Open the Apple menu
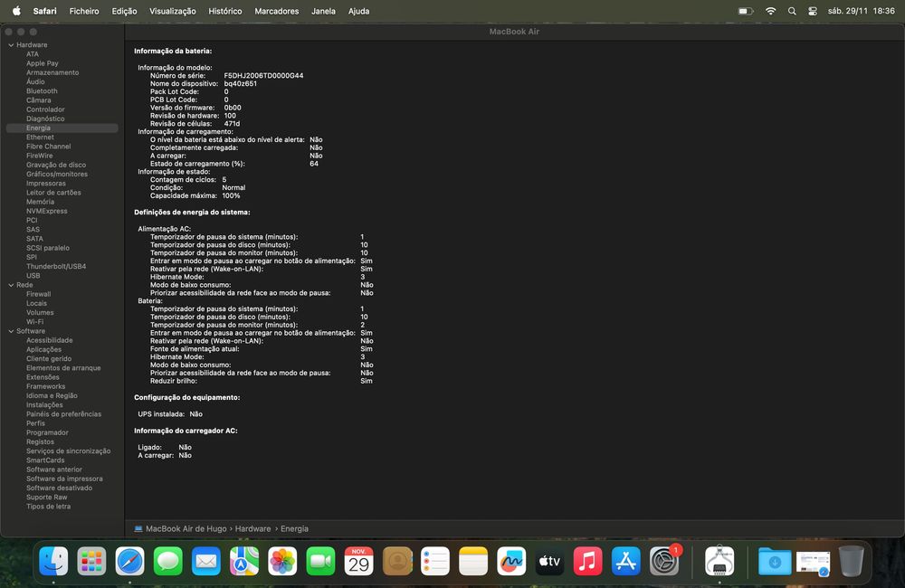905x588 pixels. click(16, 11)
